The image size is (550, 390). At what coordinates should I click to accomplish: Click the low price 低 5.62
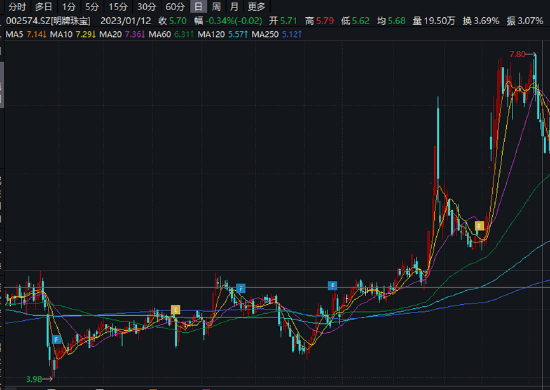pos(355,21)
